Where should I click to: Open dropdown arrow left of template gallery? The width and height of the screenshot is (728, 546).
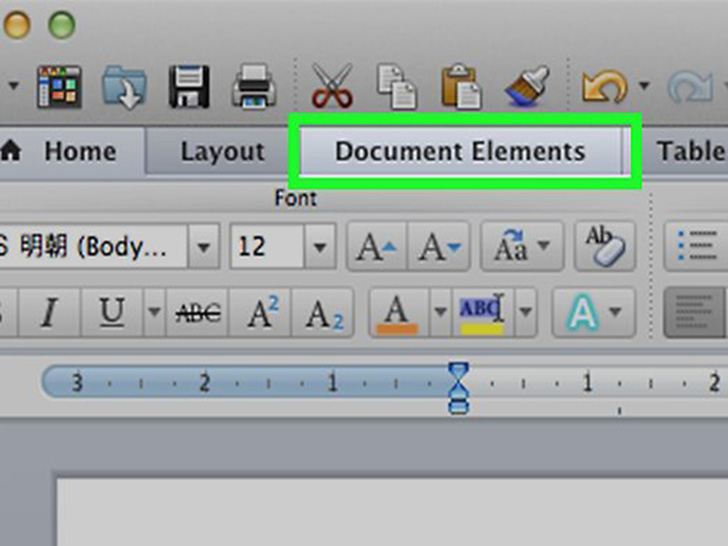[x=14, y=85]
